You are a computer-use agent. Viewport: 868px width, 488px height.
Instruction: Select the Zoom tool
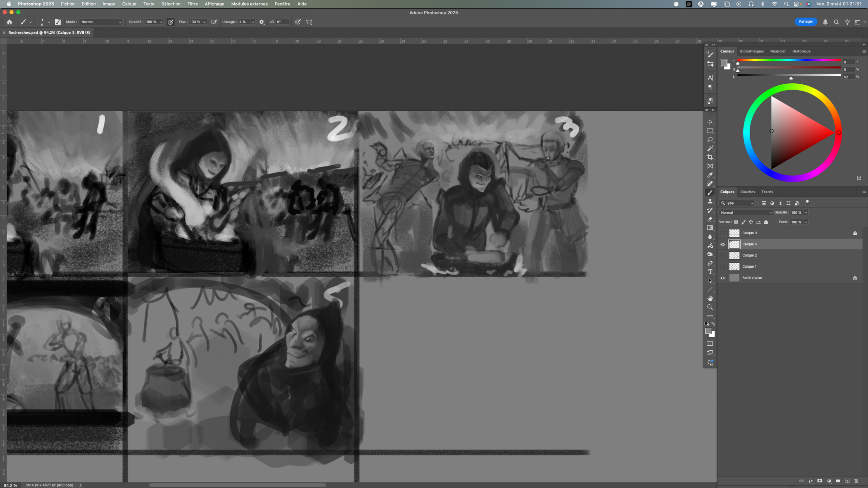point(710,307)
